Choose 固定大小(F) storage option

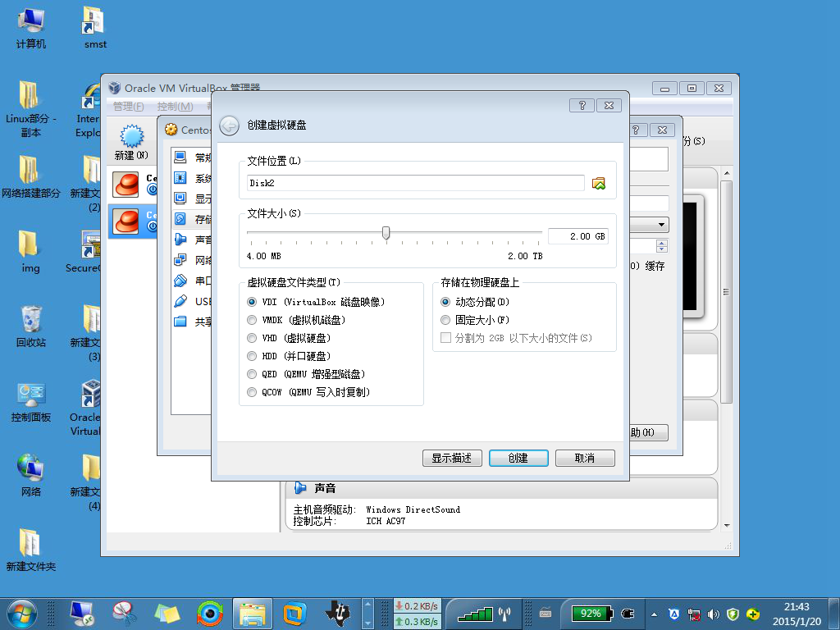(445, 321)
